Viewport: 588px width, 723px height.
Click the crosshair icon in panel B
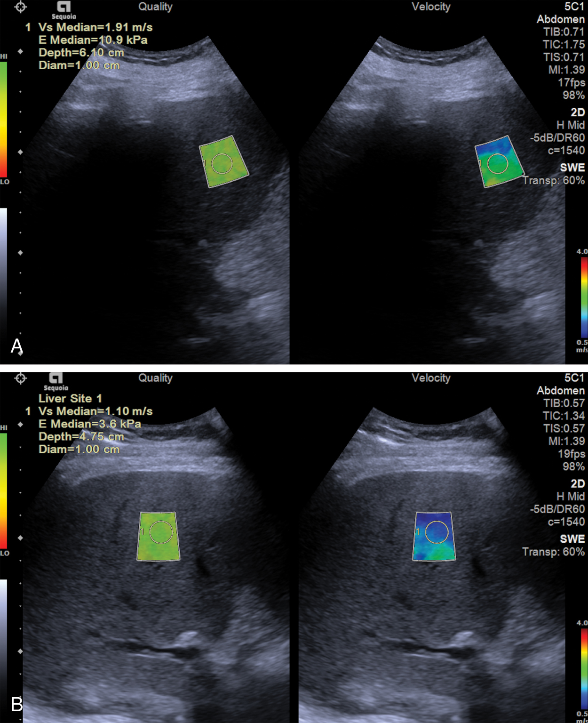pos(21,378)
